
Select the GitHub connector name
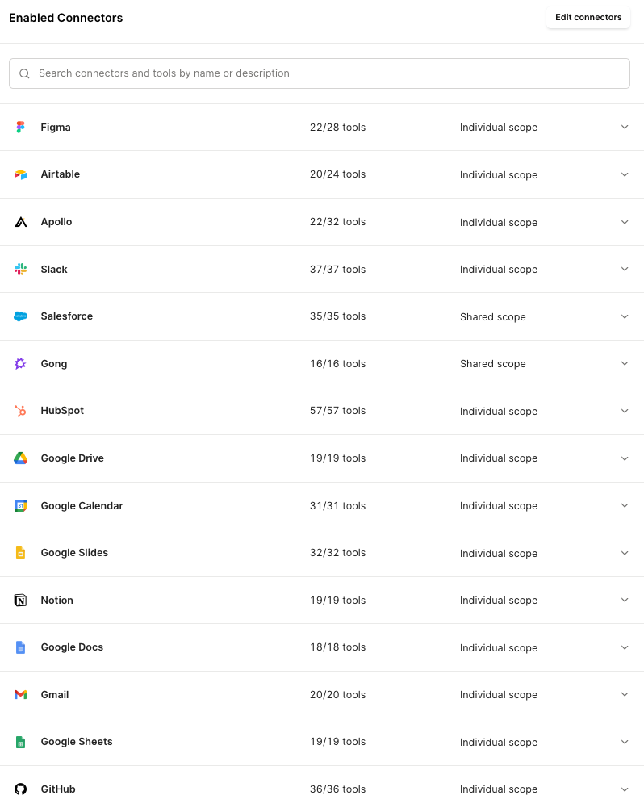pyautogui.click(x=58, y=789)
